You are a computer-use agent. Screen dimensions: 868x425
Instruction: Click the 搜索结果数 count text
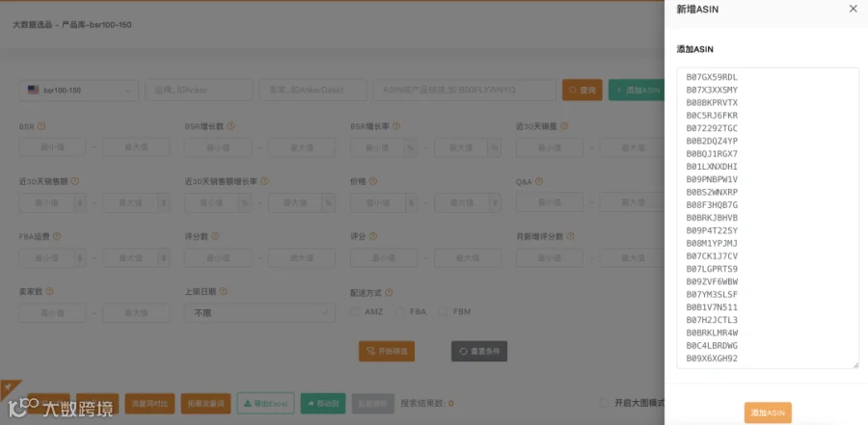(x=427, y=404)
